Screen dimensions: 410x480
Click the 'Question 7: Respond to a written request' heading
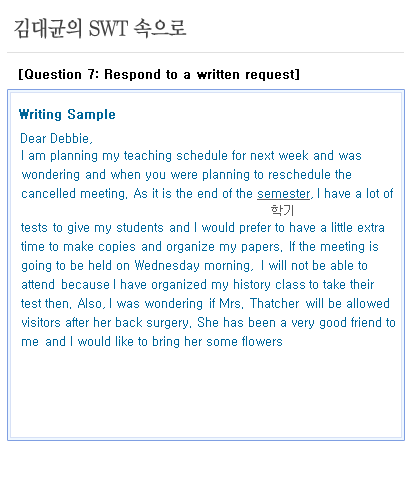point(159,74)
